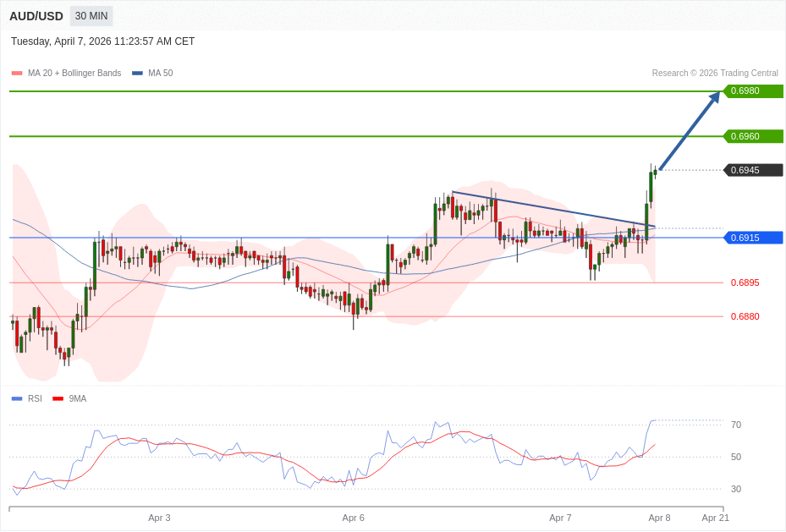
Task: Click the RSI 70 overbought level label
Action: (x=736, y=425)
